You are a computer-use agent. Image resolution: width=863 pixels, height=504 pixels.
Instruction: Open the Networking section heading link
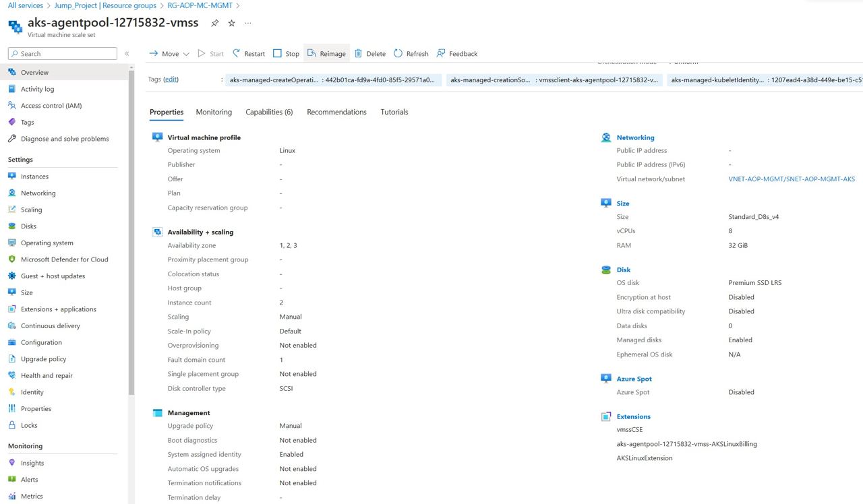[635, 137]
